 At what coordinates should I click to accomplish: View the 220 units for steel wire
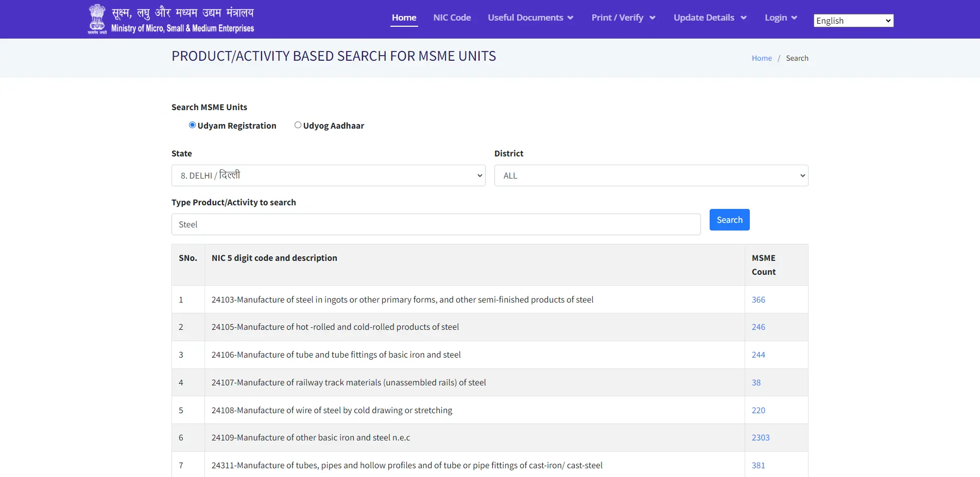[x=758, y=410]
